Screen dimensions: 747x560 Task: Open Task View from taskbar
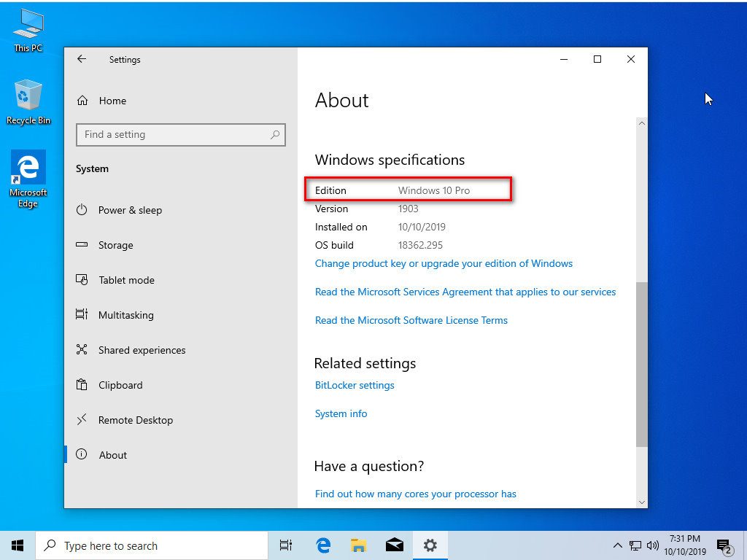click(286, 545)
